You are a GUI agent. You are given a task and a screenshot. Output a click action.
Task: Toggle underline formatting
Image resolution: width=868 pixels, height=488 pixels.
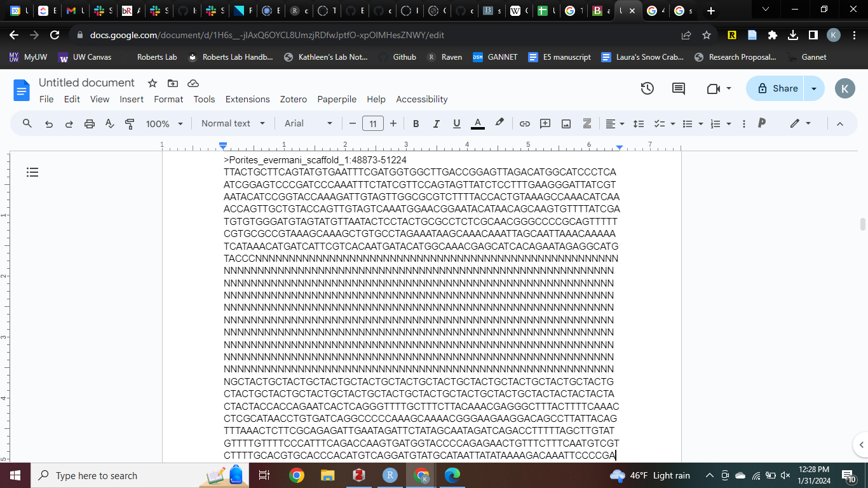click(x=456, y=124)
